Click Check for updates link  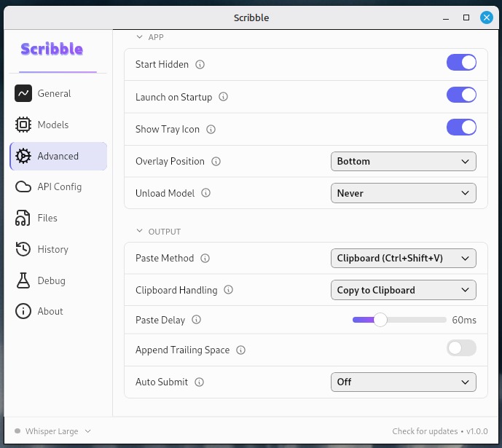point(425,431)
